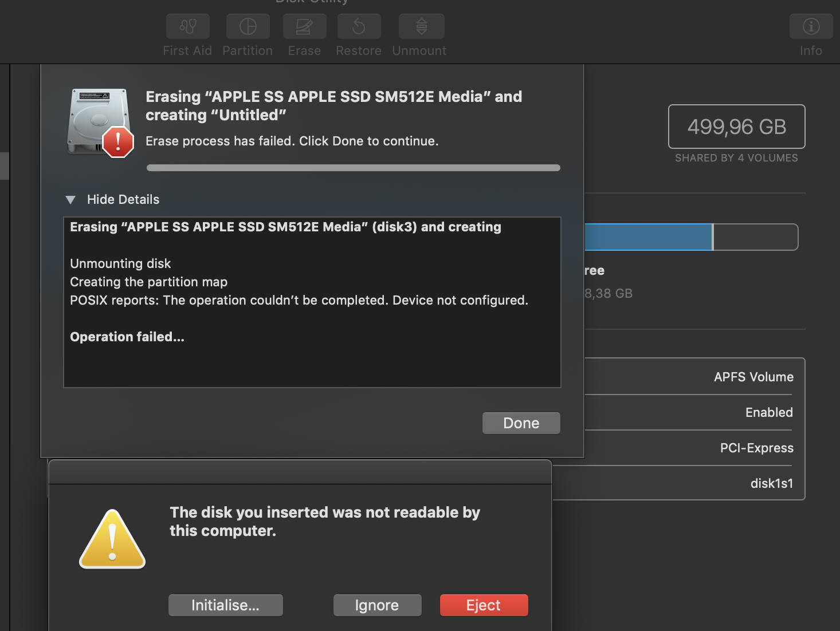Choose Ignore in the unreadable disk alert

click(x=378, y=605)
